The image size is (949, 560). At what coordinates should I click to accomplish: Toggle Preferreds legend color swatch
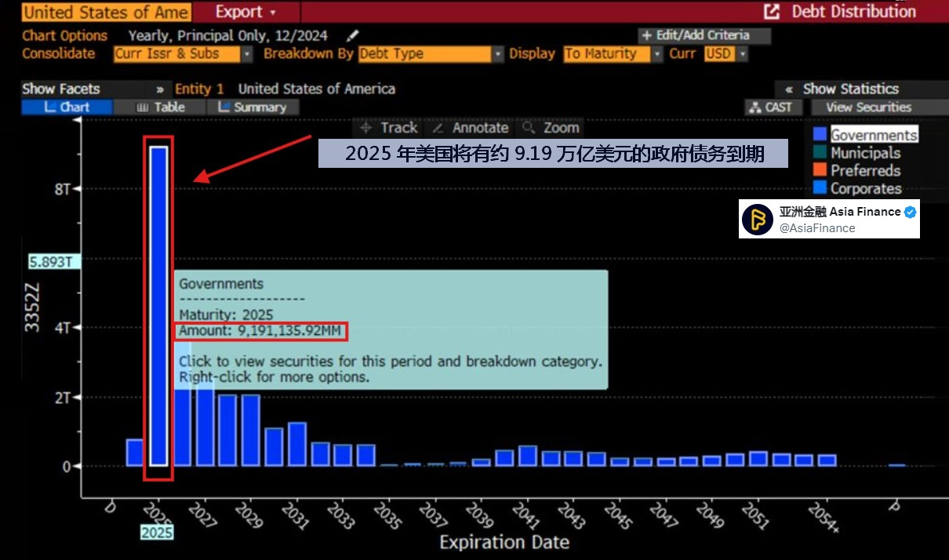tap(820, 170)
